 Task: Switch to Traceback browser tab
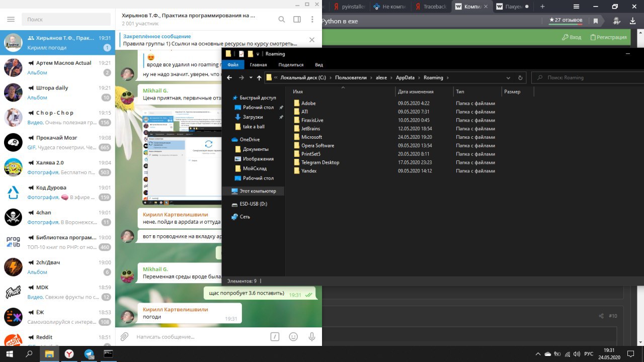(x=431, y=7)
